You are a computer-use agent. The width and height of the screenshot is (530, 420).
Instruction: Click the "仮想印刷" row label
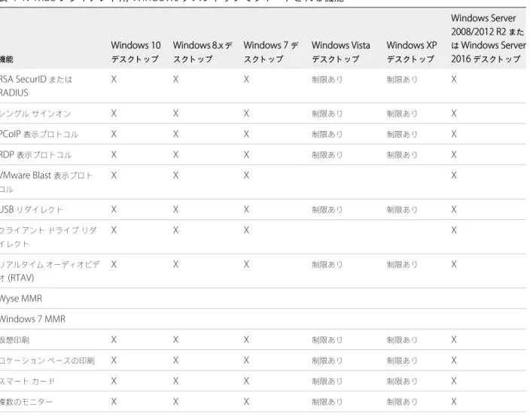click(14, 340)
